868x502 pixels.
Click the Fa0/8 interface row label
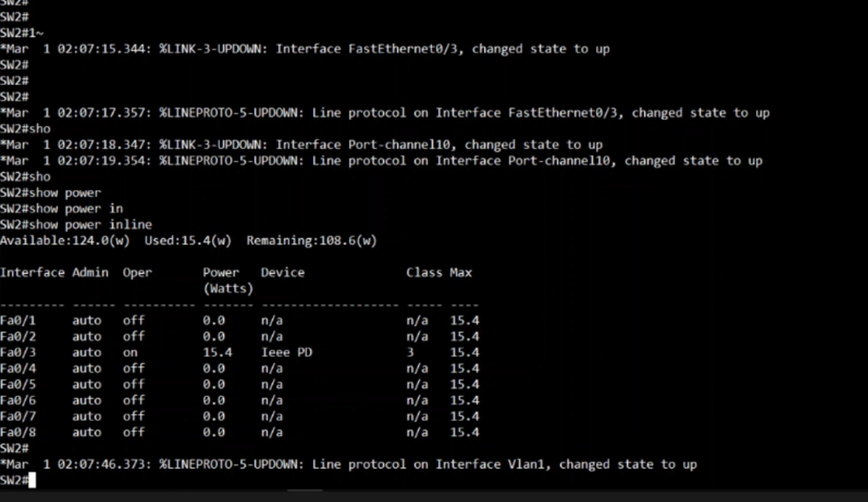(17, 432)
